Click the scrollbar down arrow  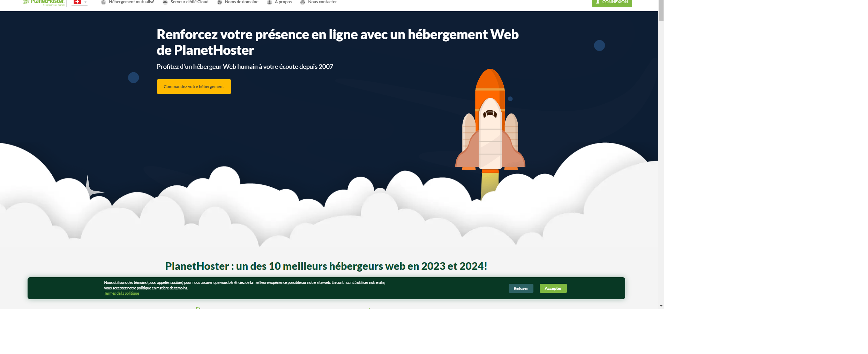[x=661, y=306]
